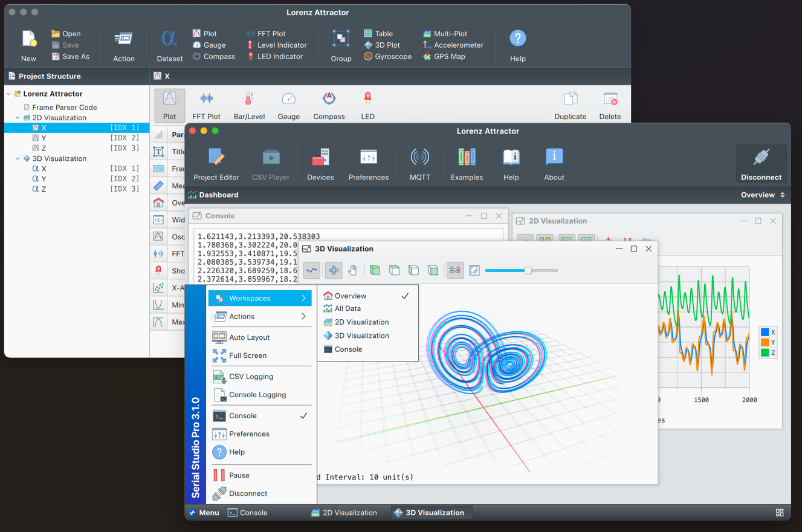Select the orbit navigation tool in 3D toolbar
Screen dimensions: 802x532
pos(334,270)
